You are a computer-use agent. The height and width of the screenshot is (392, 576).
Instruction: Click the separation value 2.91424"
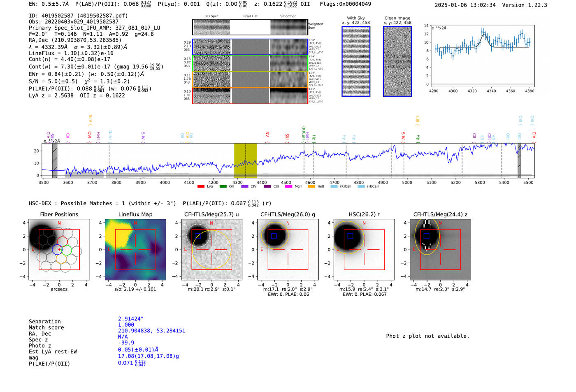point(131,319)
